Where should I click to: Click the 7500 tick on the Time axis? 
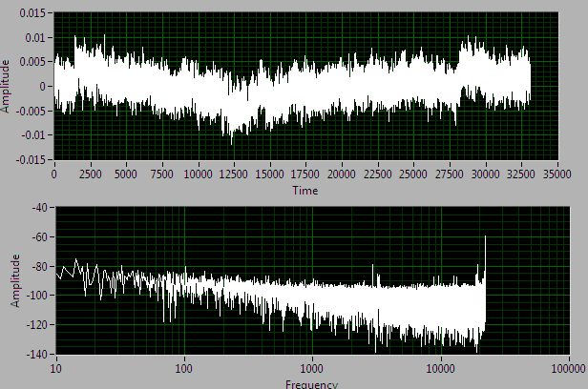point(162,174)
